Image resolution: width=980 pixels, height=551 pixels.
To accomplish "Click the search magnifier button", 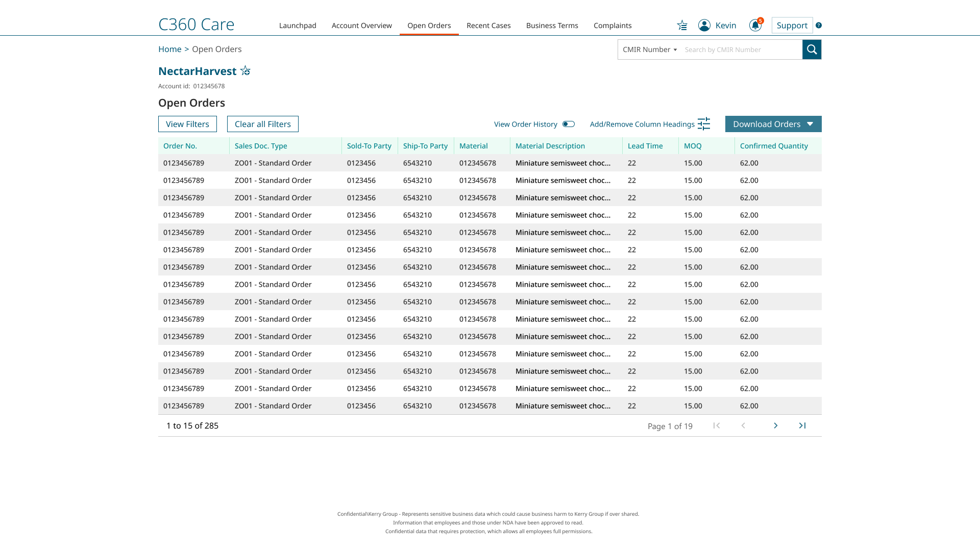I will [x=812, y=49].
